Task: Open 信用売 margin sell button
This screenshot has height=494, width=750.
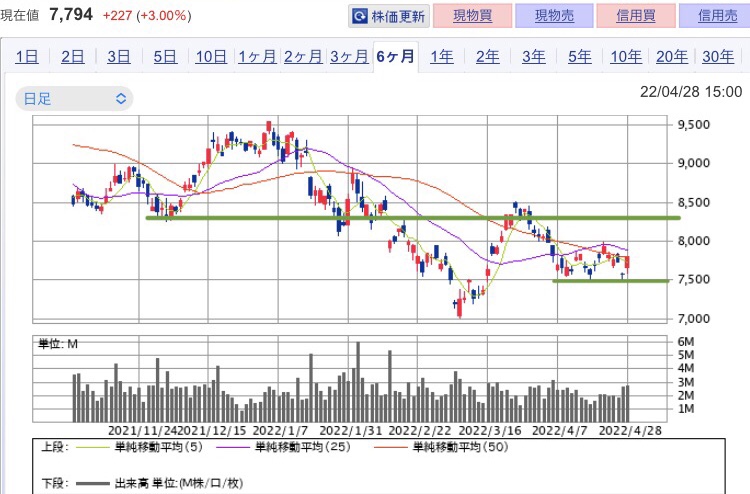Action: (x=716, y=16)
